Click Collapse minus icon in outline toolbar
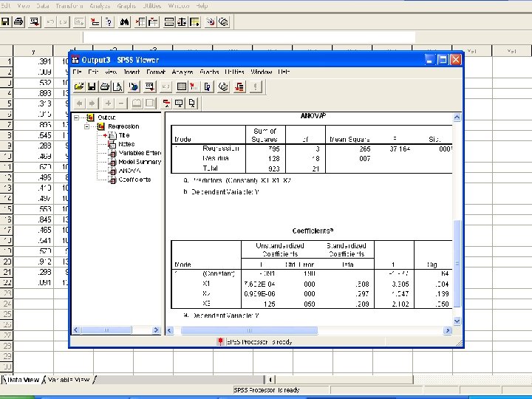The height and width of the screenshot is (399, 532). click(x=120, y=103)
